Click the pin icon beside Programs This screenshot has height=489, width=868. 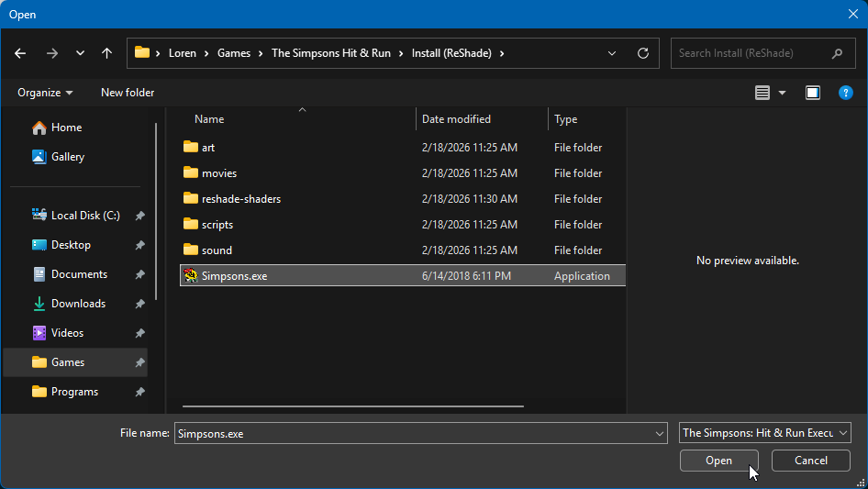click(140, 392)
